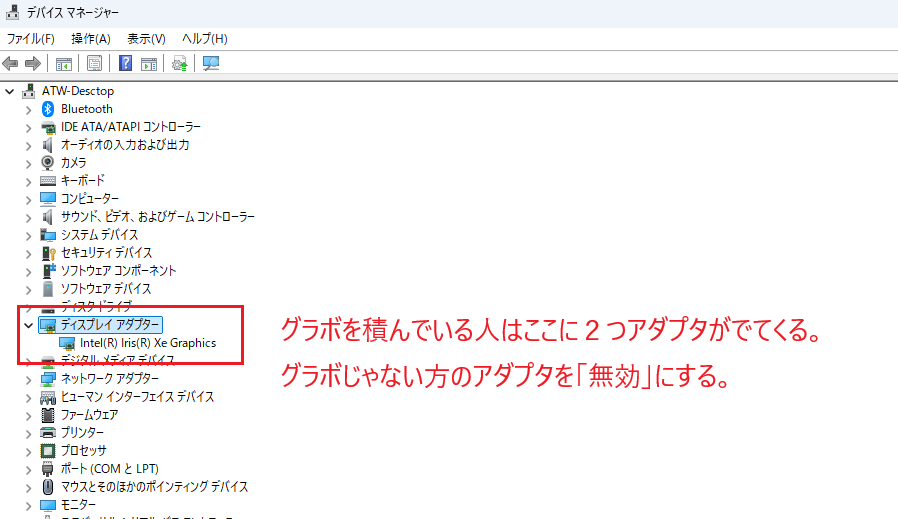Click the プリンター printer icon
Image resolution: width=898 pixels, height=519 pixels.
(48, 432)
